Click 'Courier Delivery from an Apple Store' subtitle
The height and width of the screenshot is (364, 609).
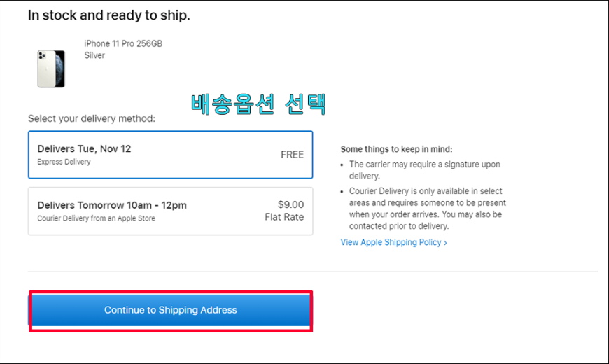[x=96, y=218]
